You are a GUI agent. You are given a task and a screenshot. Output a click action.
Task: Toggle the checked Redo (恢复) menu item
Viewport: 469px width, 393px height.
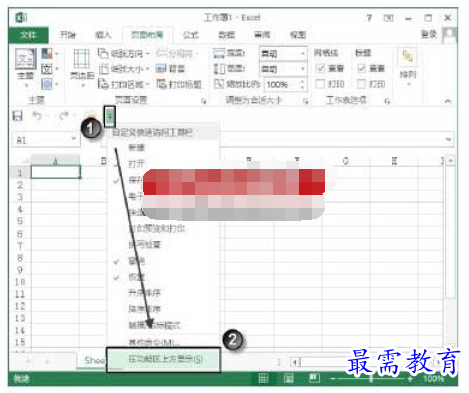point(163,277)
